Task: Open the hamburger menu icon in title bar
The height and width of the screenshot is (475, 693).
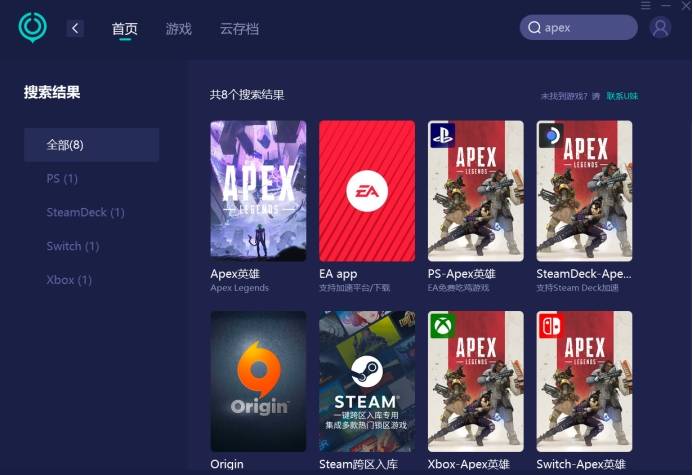Action: [x=646, y=5]
